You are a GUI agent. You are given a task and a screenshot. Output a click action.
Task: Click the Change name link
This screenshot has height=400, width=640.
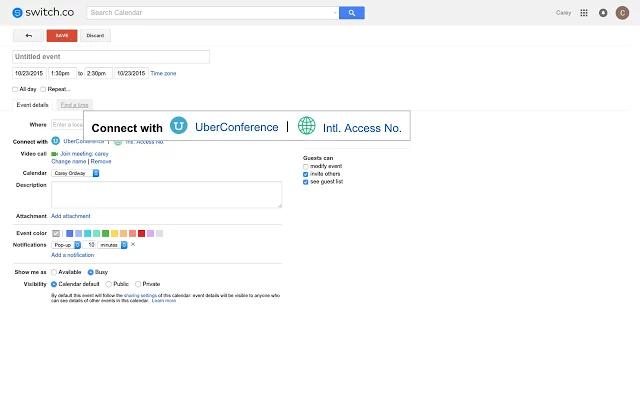69,162
